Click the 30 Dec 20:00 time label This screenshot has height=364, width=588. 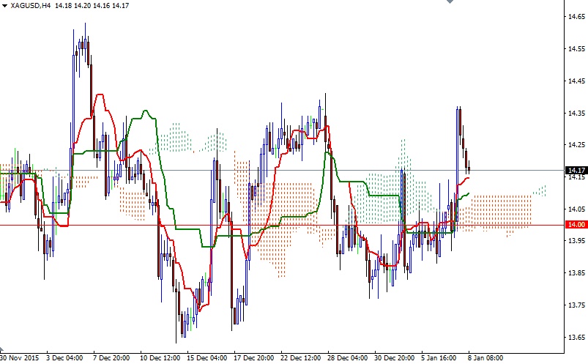point(395,358)
